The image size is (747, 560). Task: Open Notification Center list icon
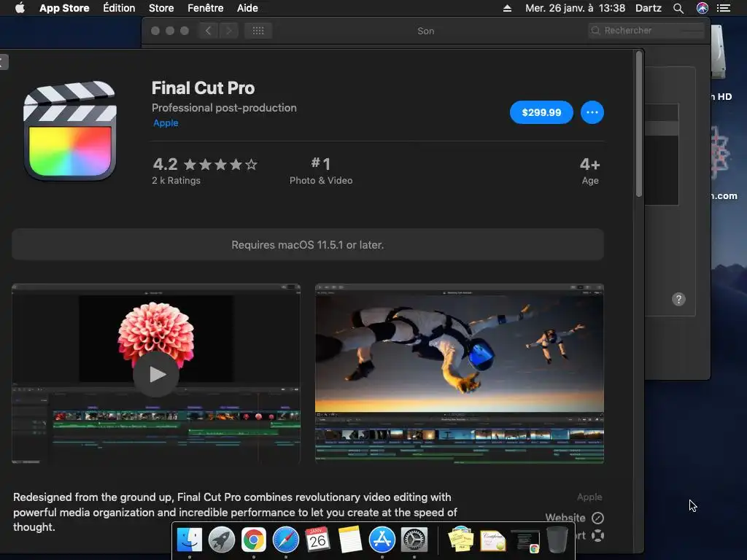(x=724, y=8)
